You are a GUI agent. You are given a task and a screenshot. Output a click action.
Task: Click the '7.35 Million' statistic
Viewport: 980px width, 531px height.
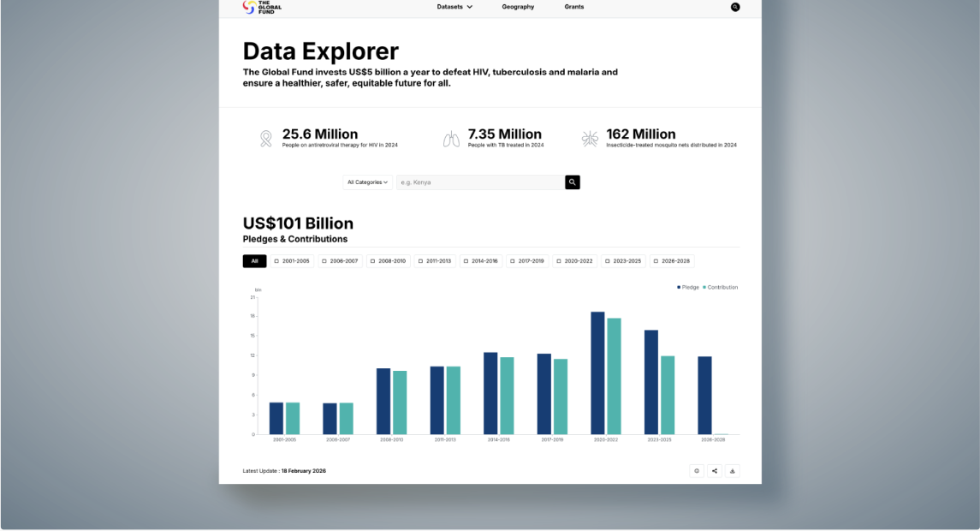point(504,134)
